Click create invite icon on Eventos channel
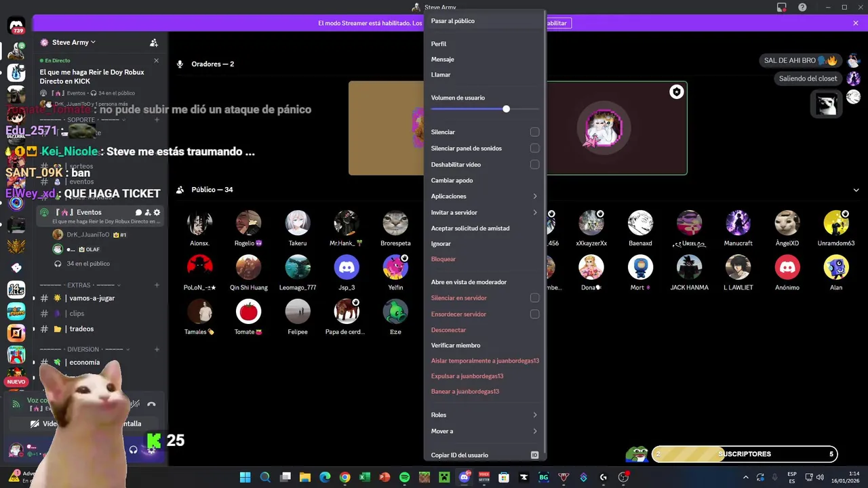This screenshot has width=868, height=488. coord(148,212)
